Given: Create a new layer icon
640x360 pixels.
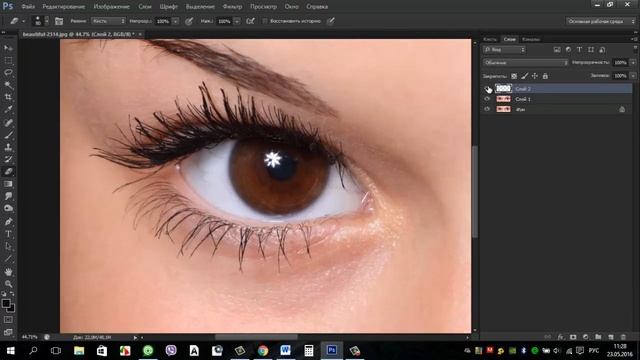Looking at the screenshot, I should click(x=611, y=337).
